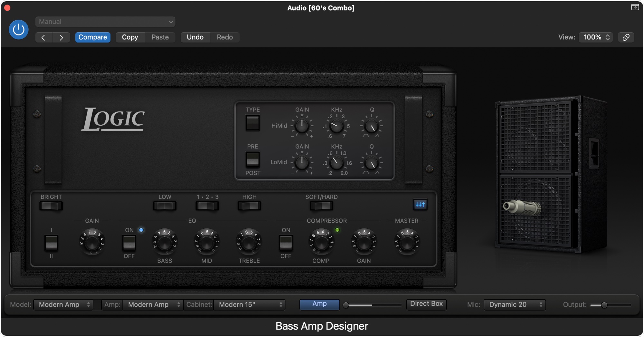
Task: Click the green compressor LED
Action: [337, 230]
